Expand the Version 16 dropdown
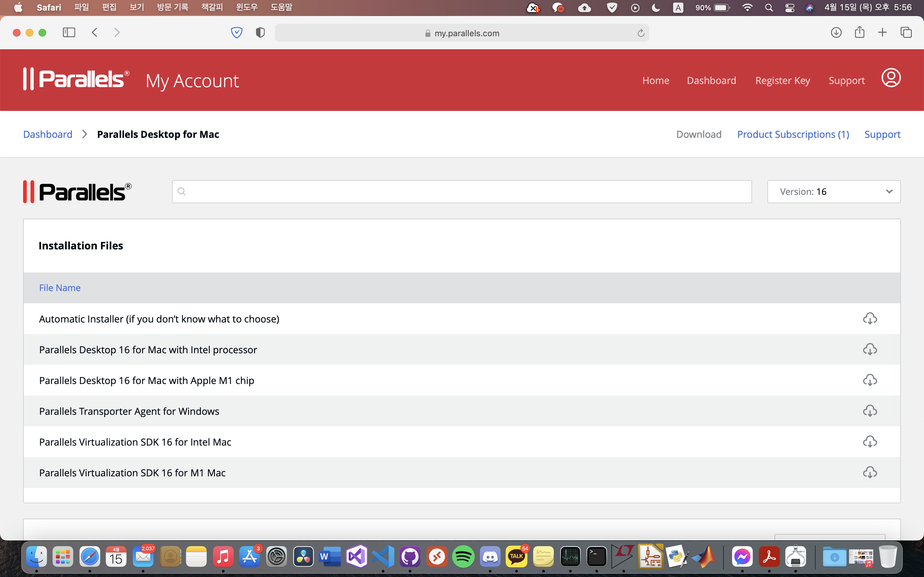 (834, 192)
